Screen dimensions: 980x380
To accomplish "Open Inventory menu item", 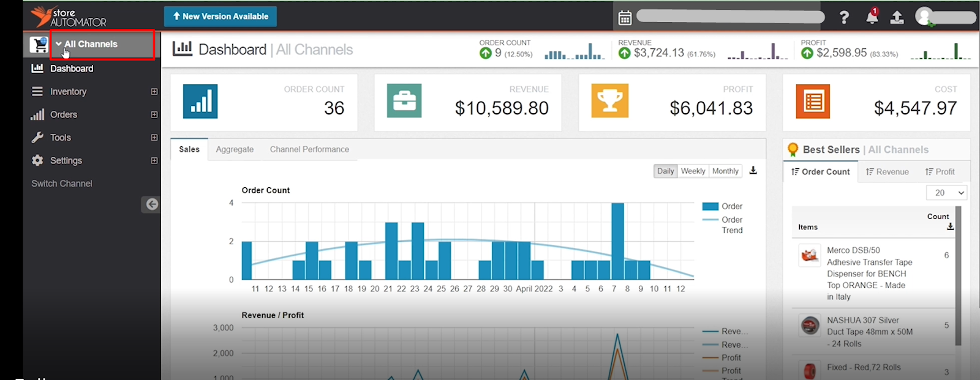I will click(x=68, y=92).
